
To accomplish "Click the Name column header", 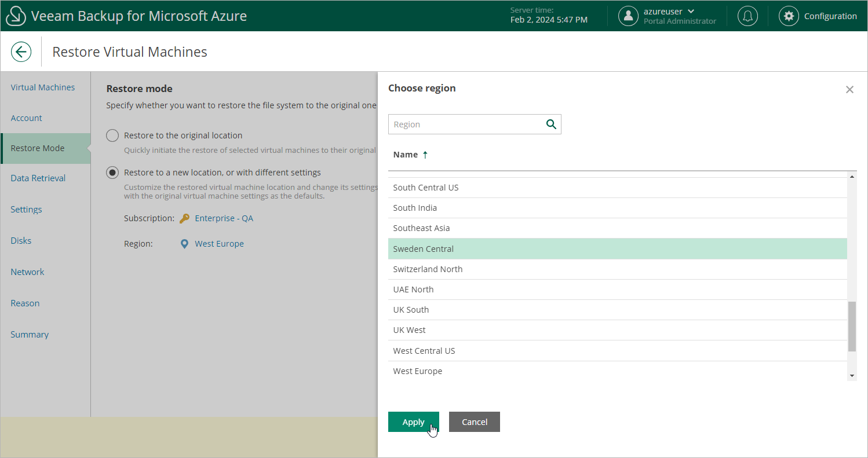I will click(406, 155).
